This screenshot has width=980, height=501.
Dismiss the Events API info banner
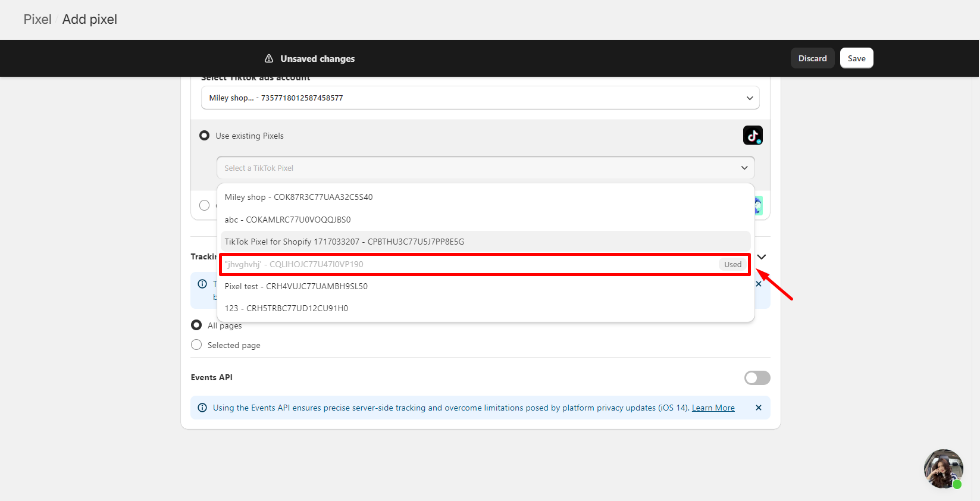coord(759,408)
